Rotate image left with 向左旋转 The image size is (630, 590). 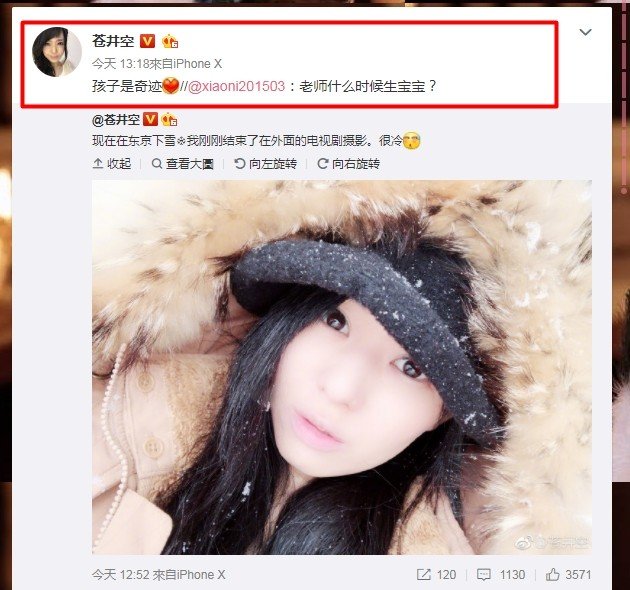click(x=266, y=164)
